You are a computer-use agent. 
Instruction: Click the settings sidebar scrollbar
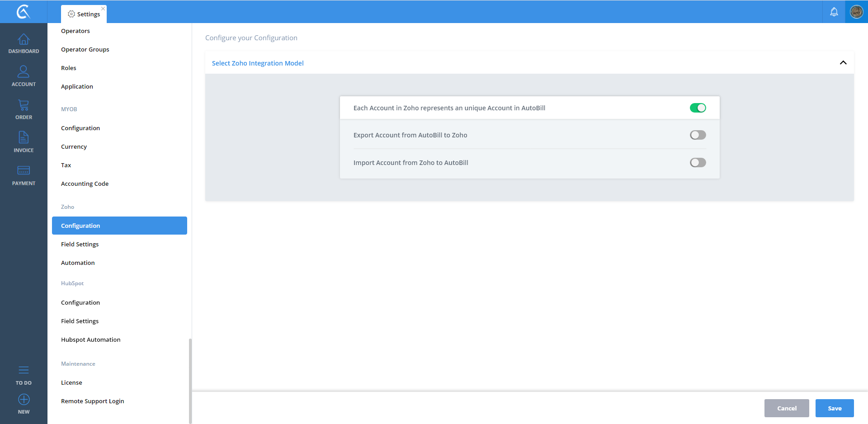(190, 380)
